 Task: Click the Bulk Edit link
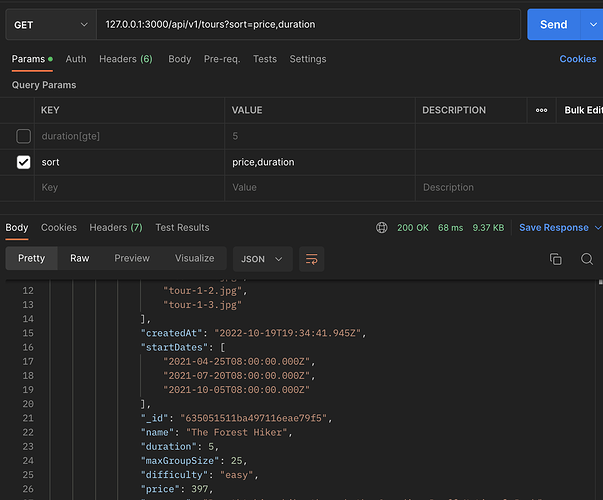tap(583, 110)
